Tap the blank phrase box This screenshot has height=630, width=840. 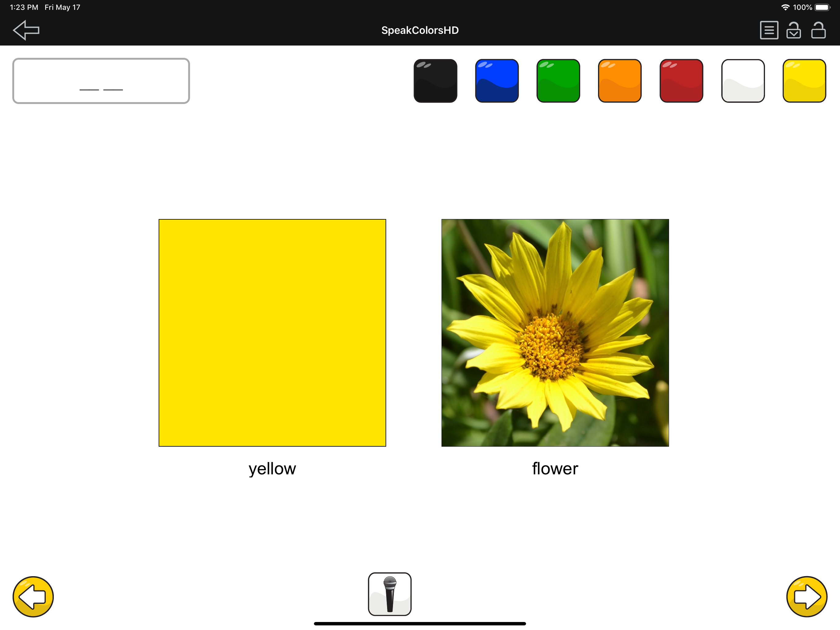pyautogui.click(x=101, y=81)
